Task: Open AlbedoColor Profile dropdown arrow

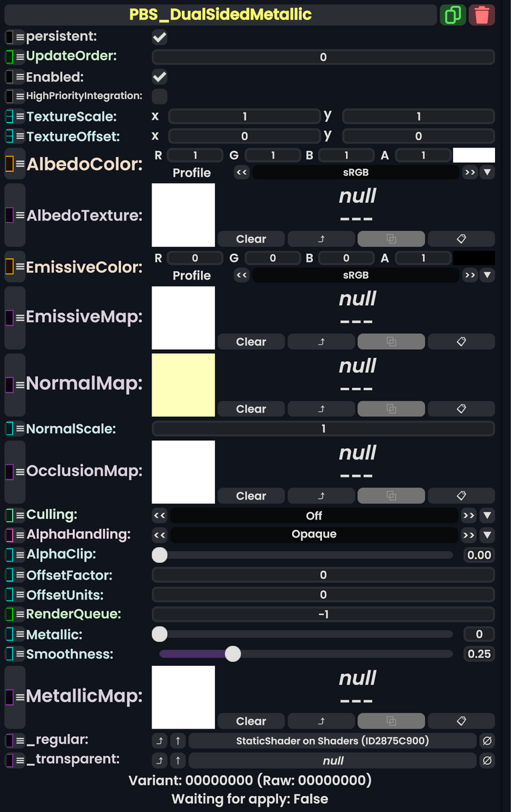Action: [x=488, y=173]
